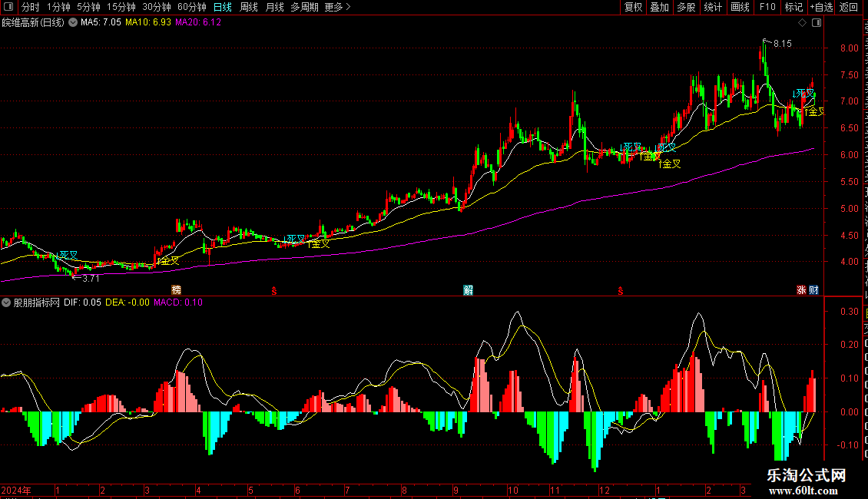Click the 榜 event marker icon

coord(176,290)
